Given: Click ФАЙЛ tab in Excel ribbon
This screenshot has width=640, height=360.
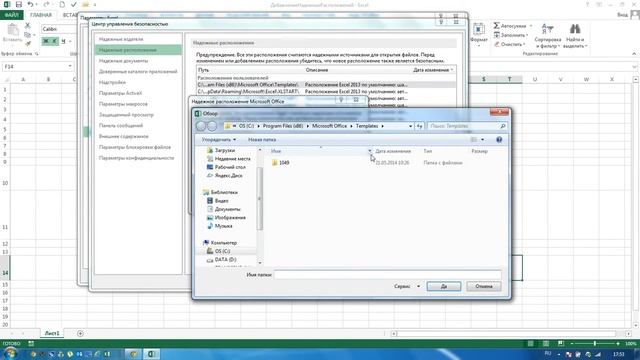Looking at the screenshot, I should 11,15.
